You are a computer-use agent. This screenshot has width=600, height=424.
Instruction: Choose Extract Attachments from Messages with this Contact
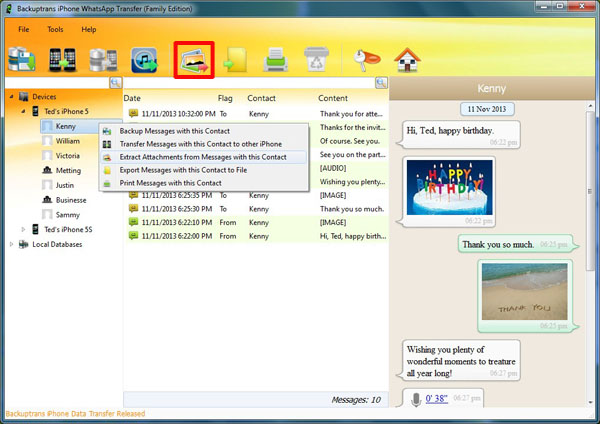coord(203,157)
